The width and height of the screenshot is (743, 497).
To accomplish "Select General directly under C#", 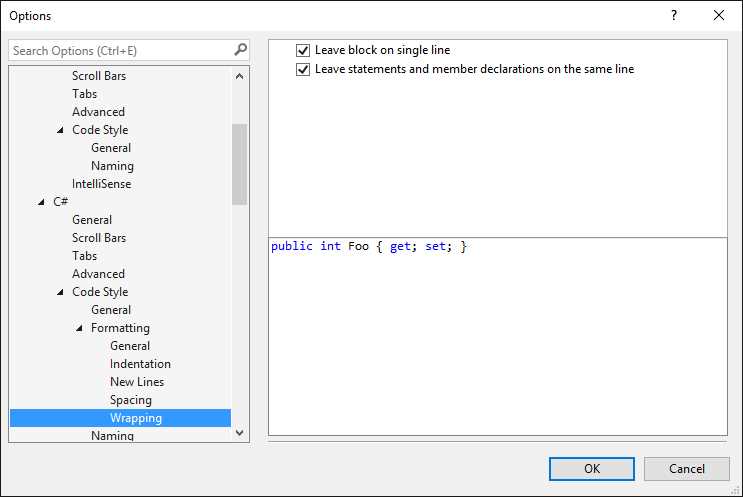I will pos(92,220).
